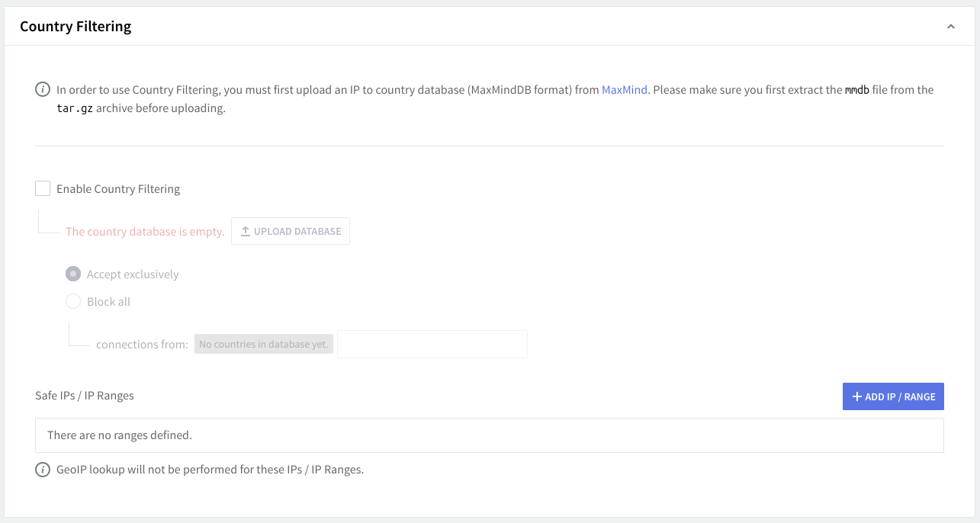Collapse the Country Filtering panel chevron
The width and height of the screenshot is (980, 523).
pyautogui.click(x=950, y=27)
